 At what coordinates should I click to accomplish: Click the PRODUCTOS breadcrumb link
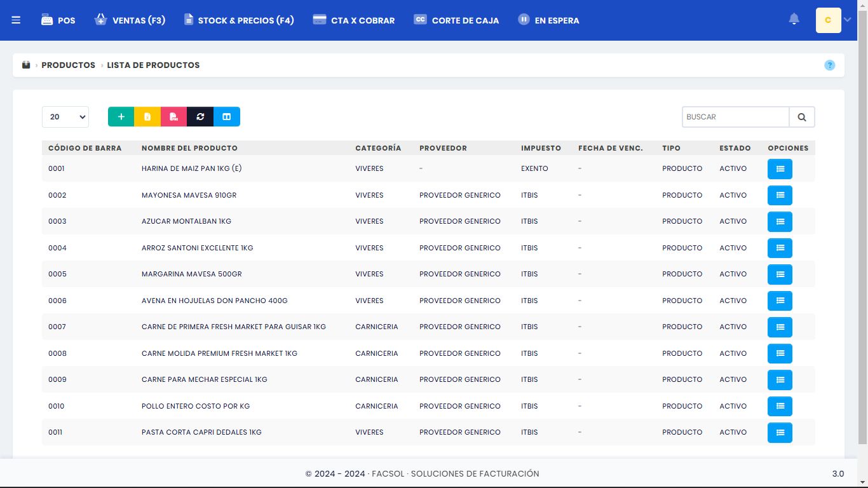click(68, 65)
